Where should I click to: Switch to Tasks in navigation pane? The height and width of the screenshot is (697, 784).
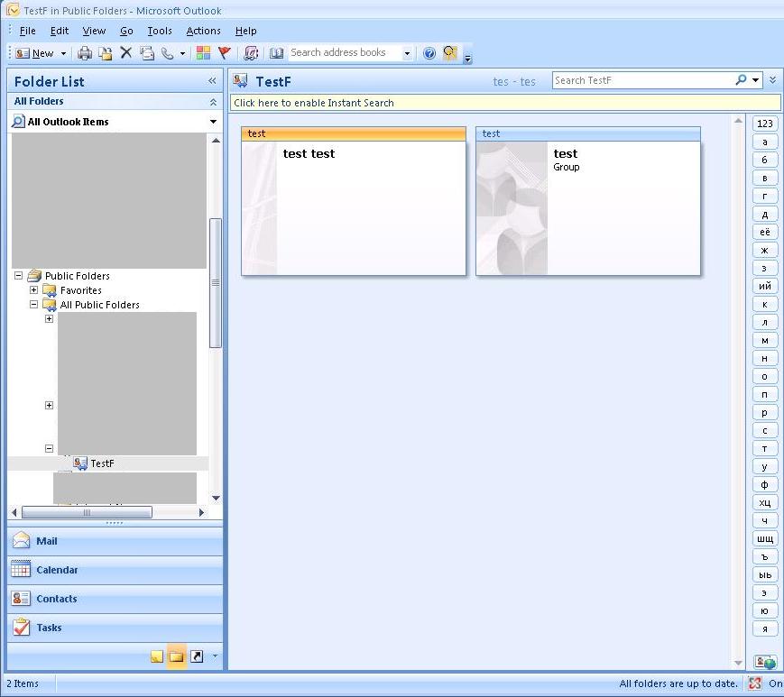(115, 628)
